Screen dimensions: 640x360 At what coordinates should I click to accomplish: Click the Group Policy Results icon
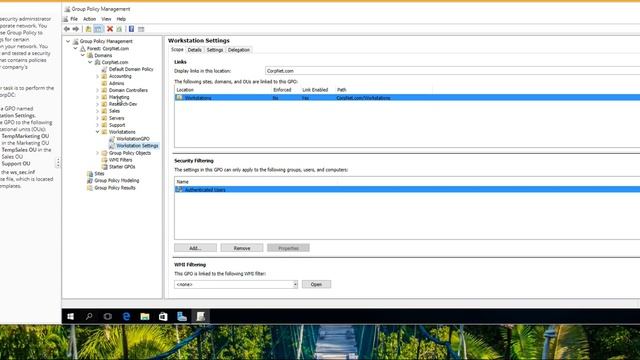(90, 188)
